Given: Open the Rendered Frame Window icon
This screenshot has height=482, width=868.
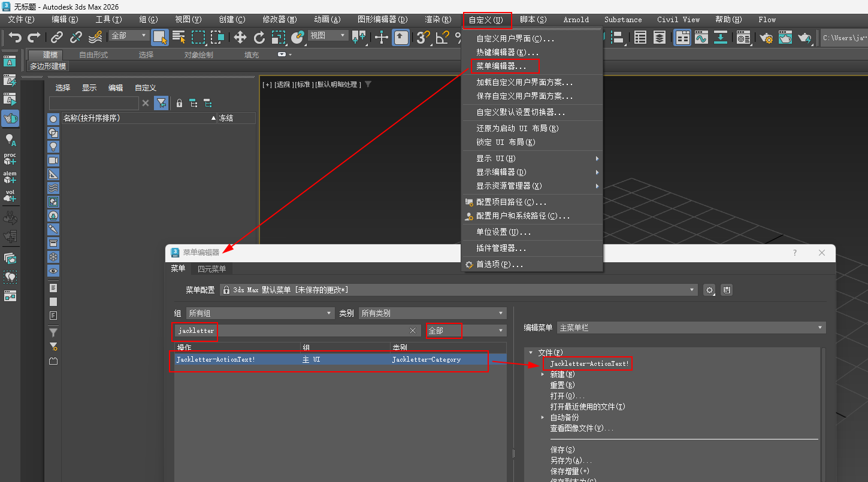Looking at the screenshot, I should [785, 38].
